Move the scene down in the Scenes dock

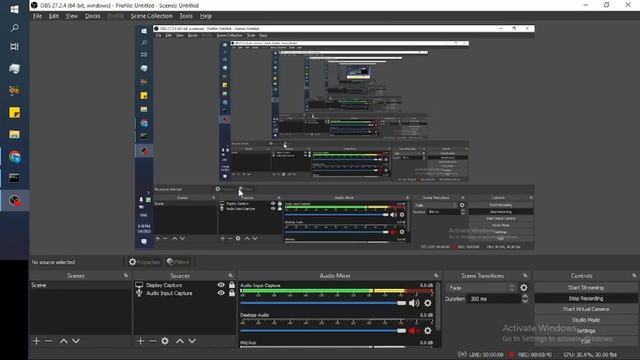[x=76, y=341]
